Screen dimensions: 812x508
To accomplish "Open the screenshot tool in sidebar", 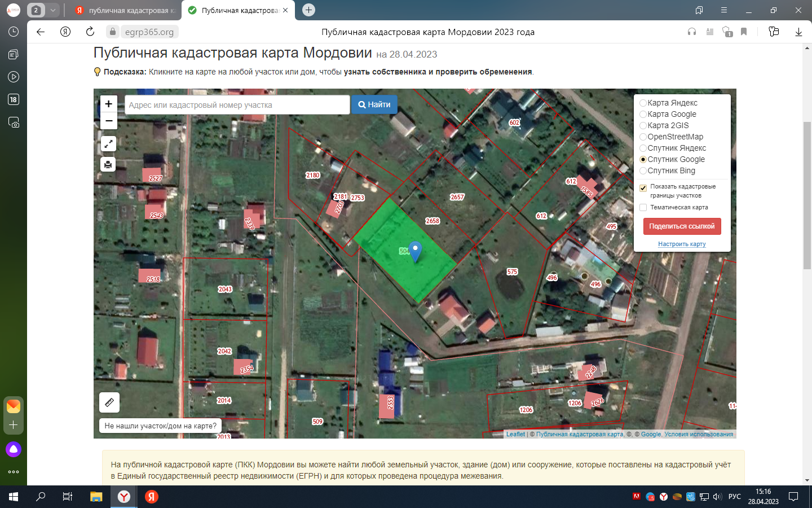I will [x=14, y=122].
